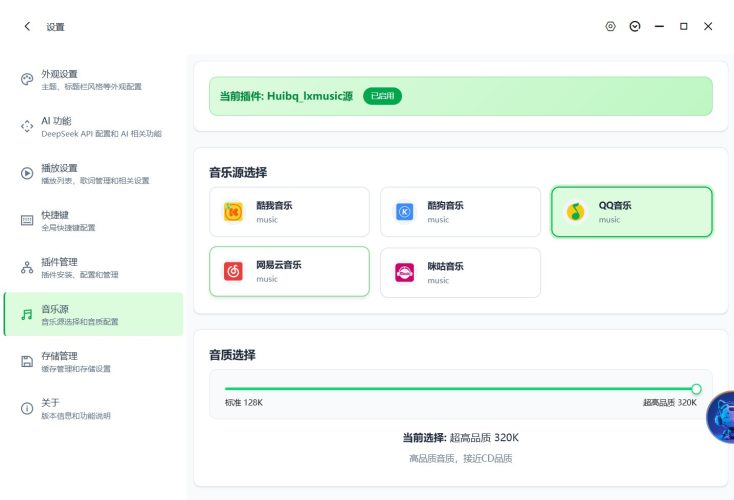This screenshot has width=734, height=500.
Task: Open 插件管理 settings section
Action: pyautogui.click(x=93, y=267)
